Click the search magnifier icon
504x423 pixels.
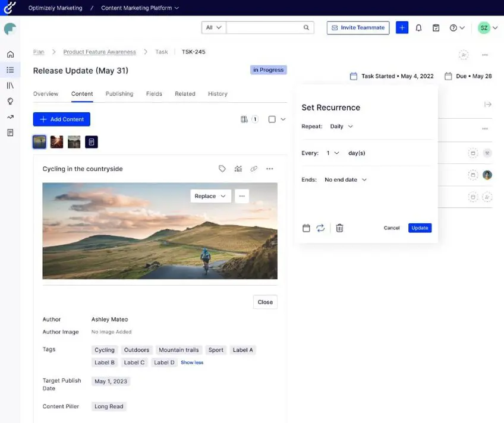306,27
